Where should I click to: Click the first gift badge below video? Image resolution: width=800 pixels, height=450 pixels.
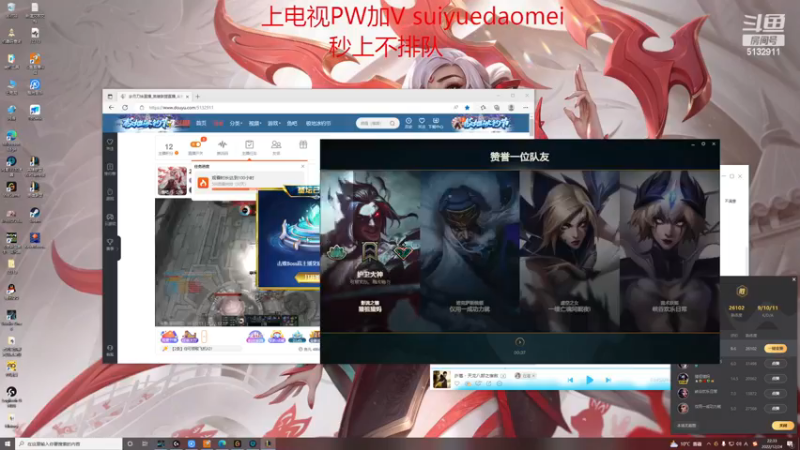click(168, 336)
